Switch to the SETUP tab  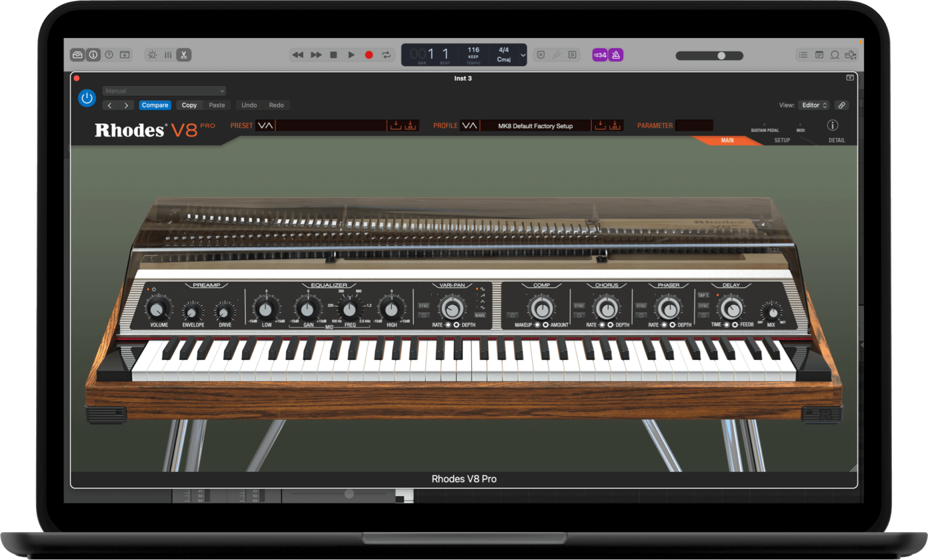[782, 140]
